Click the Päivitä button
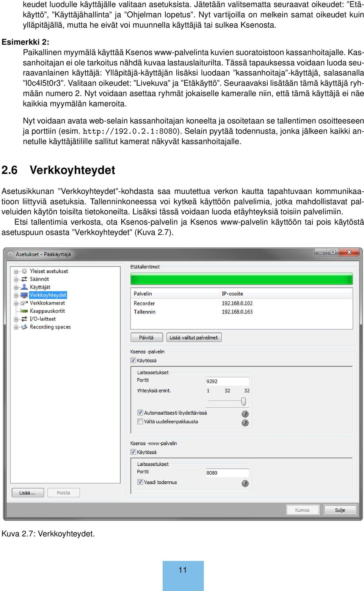Viewport: 364px width, 591px height. click(146, 337)
